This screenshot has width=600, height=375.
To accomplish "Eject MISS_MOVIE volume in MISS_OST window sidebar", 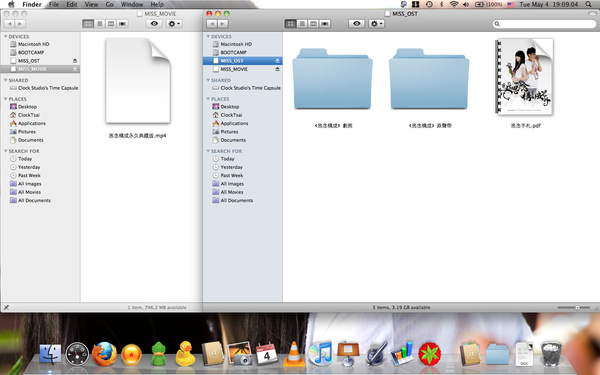I will pos(277,69).
